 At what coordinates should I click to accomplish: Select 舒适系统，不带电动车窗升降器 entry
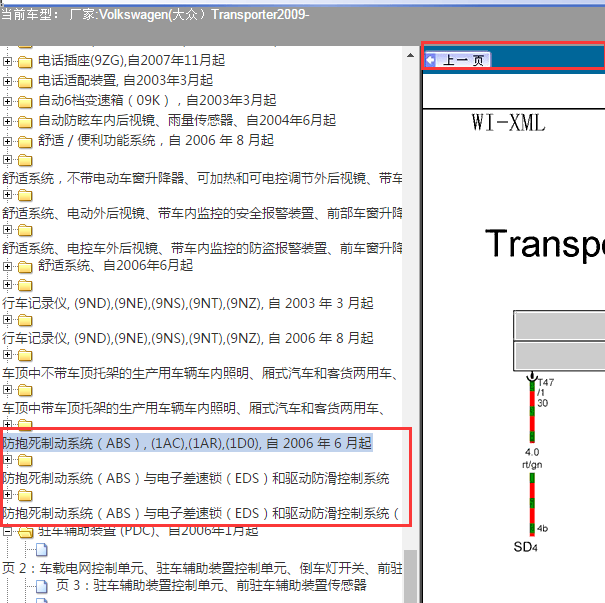pos(202,178)
